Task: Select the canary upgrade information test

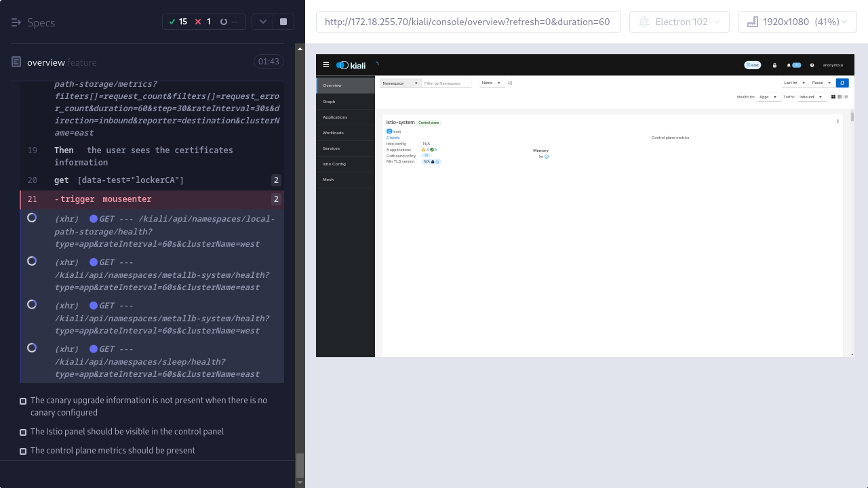Action: [149, 407]
